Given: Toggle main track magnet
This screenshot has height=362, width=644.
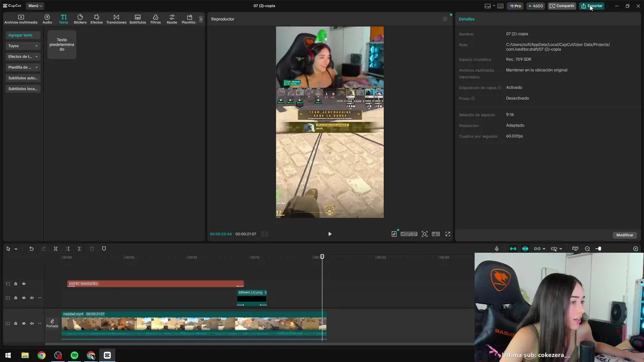Looking at the screenshot, I should click(513, 249).
